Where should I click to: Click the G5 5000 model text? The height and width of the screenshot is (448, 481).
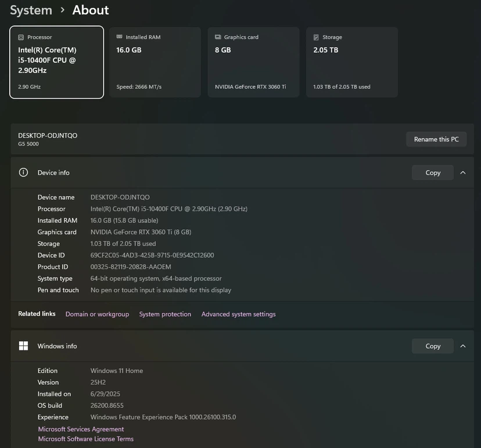click(x=28, y=144)
